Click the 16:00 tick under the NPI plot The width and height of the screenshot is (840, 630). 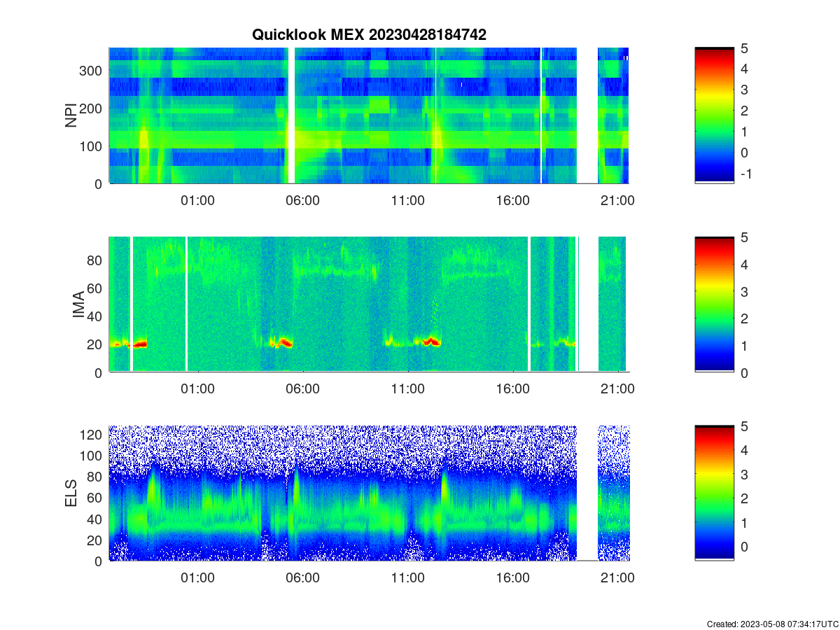[512, 200]
